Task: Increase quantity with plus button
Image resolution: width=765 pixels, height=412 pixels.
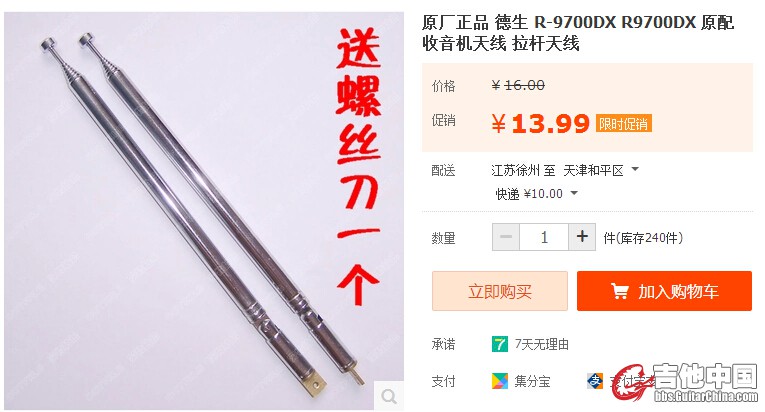Action: 582,237
